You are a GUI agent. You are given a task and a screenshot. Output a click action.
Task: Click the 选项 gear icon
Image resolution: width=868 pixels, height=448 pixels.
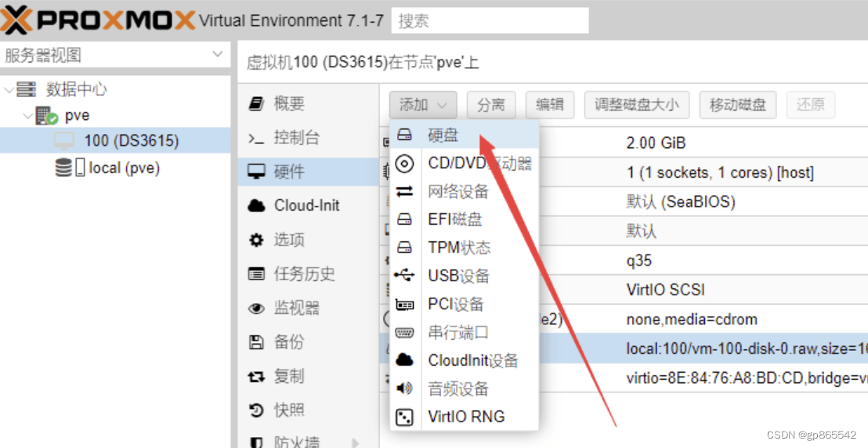pyautogui.click(x=256, y=240)
